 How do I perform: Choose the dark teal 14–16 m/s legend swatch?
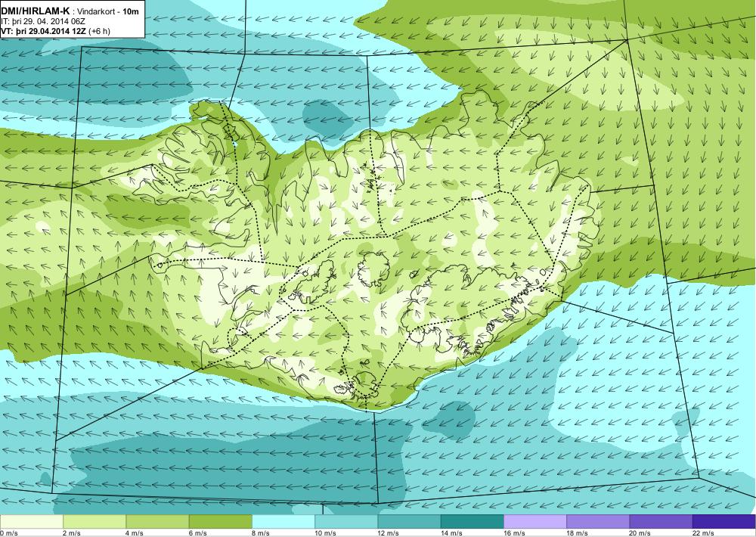tap(472, 522)
